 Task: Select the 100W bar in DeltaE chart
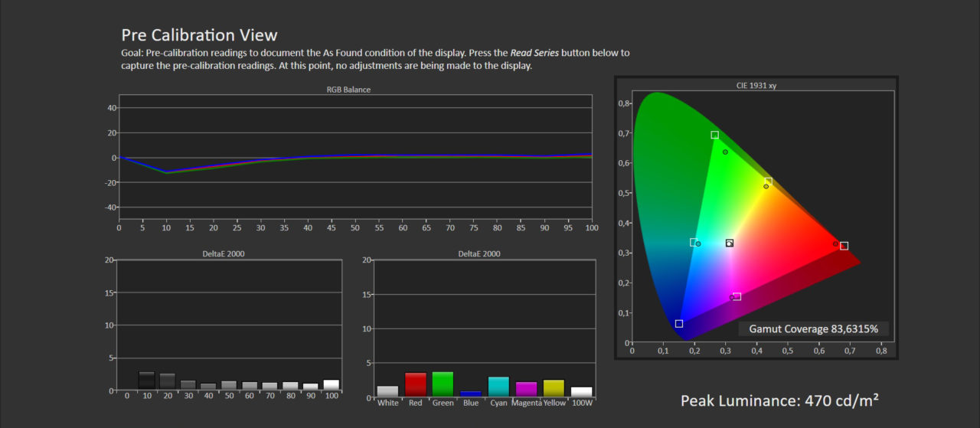(581, 392)
